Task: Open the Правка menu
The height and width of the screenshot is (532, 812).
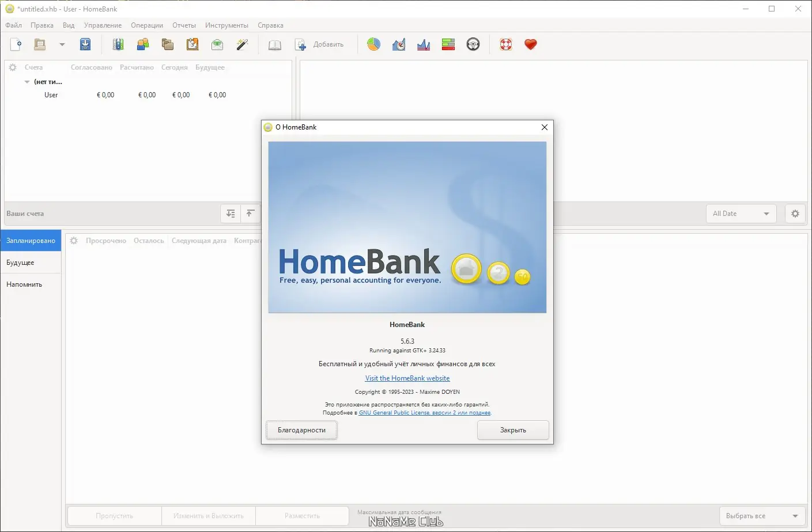Action: point(42,25)
